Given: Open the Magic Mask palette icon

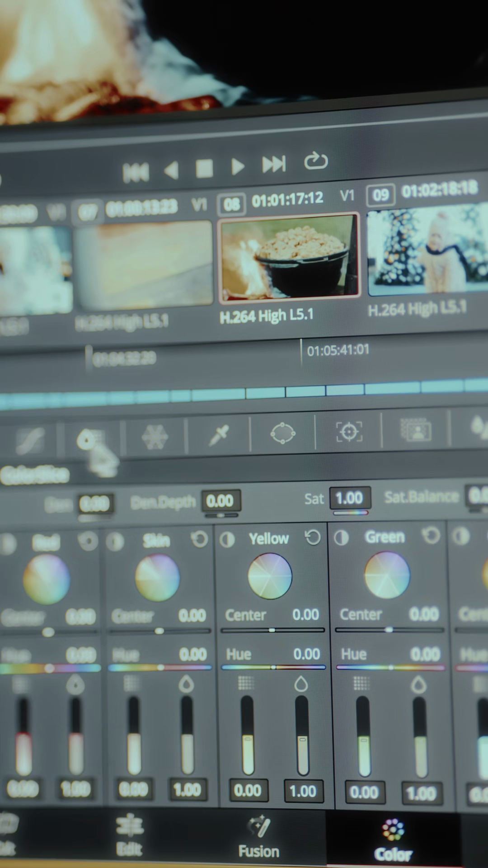Looking at the screenshot, I should click(416, 429).
